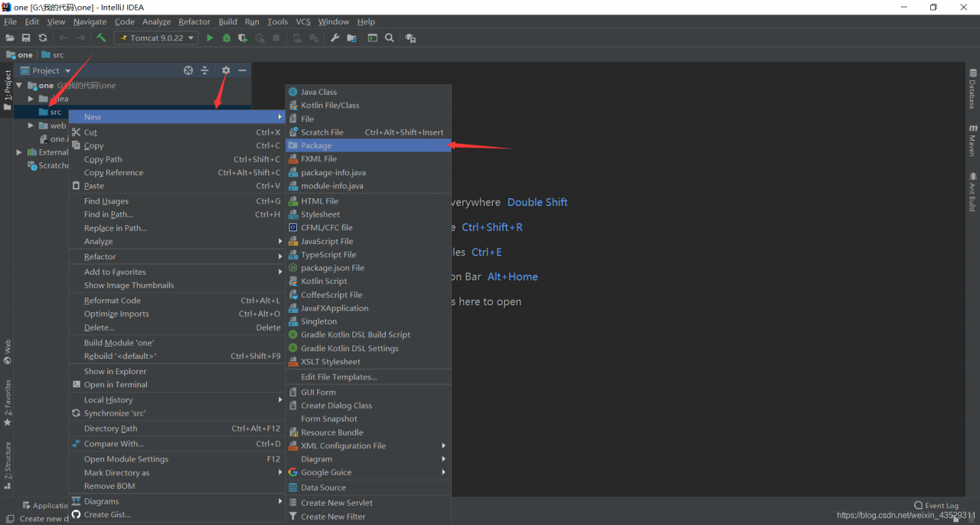
Task: Click the Stop square icon in toolbar
Action: [276, 37]
